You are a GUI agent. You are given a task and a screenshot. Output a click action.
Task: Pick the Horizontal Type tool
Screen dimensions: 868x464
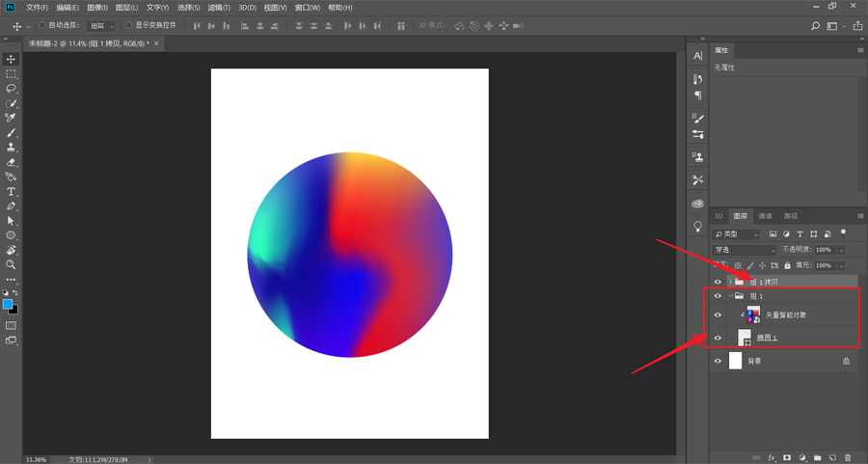[x=12, y=192]
